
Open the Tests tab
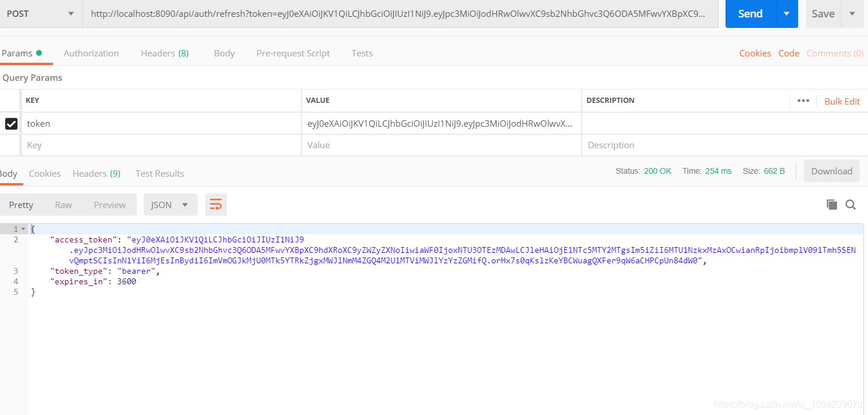coord(362,53)
